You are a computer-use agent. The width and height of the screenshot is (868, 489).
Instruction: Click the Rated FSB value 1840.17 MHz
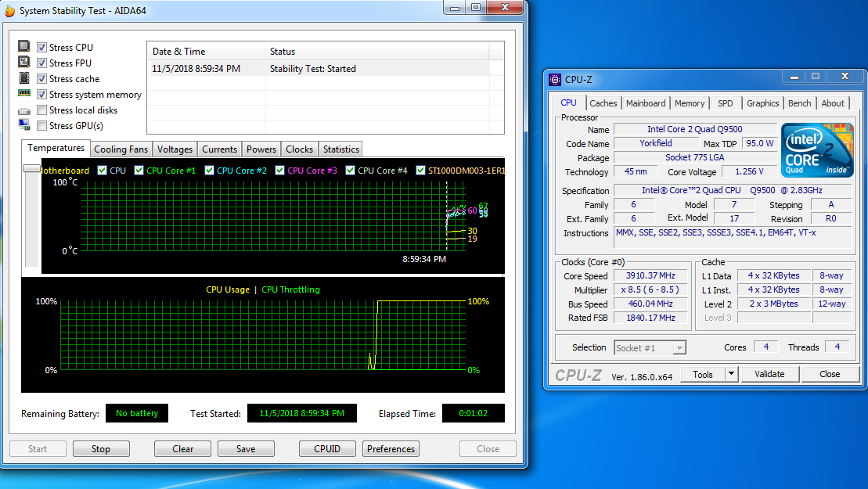[x=650, y=318]
